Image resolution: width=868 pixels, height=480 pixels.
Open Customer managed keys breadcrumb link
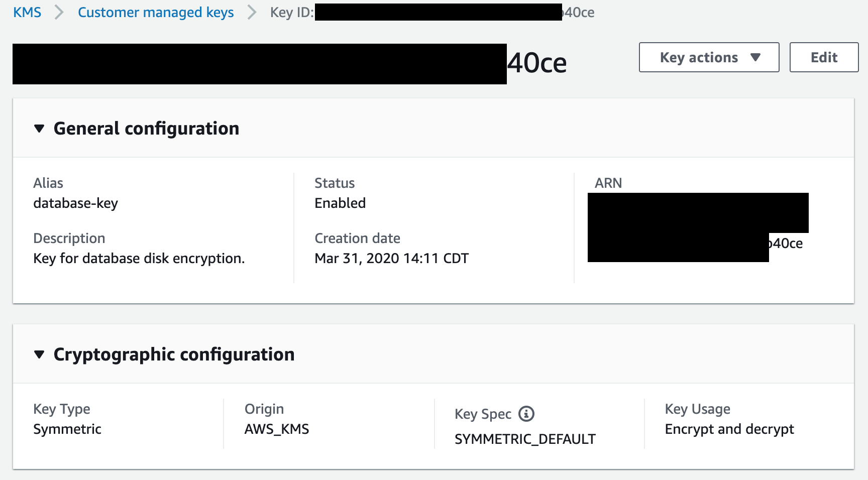(x=156, y=12)
